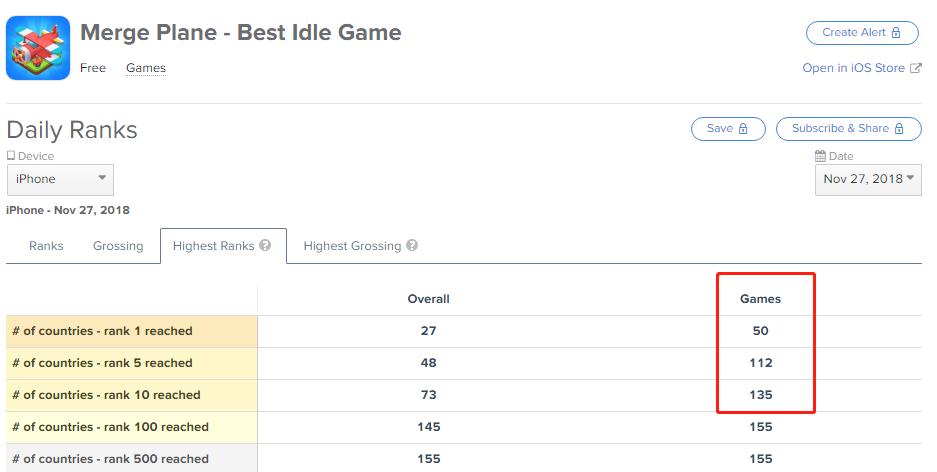The image size is (937, 472).
Task: Switch to the Grossing tab
Action: pyautogui.click(x=118, y=246)
